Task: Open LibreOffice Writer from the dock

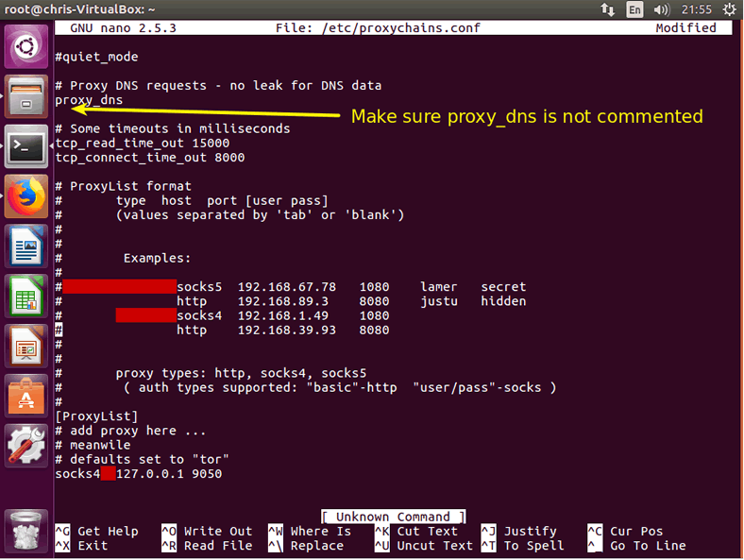Action: tap(26, 246)
